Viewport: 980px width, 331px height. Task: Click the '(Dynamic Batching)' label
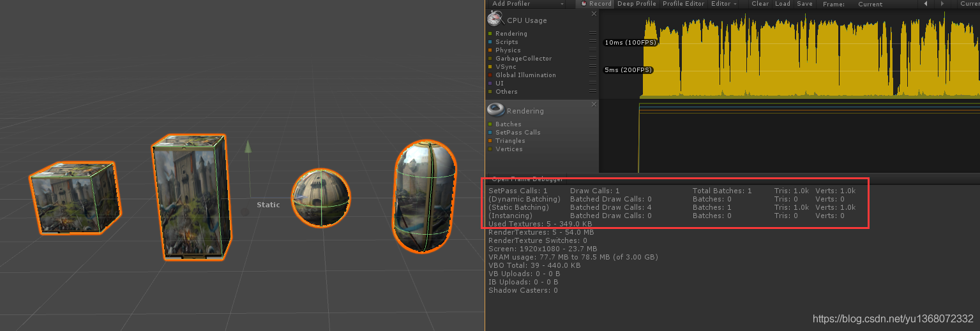pyautogui.click(x=524, y=199)
